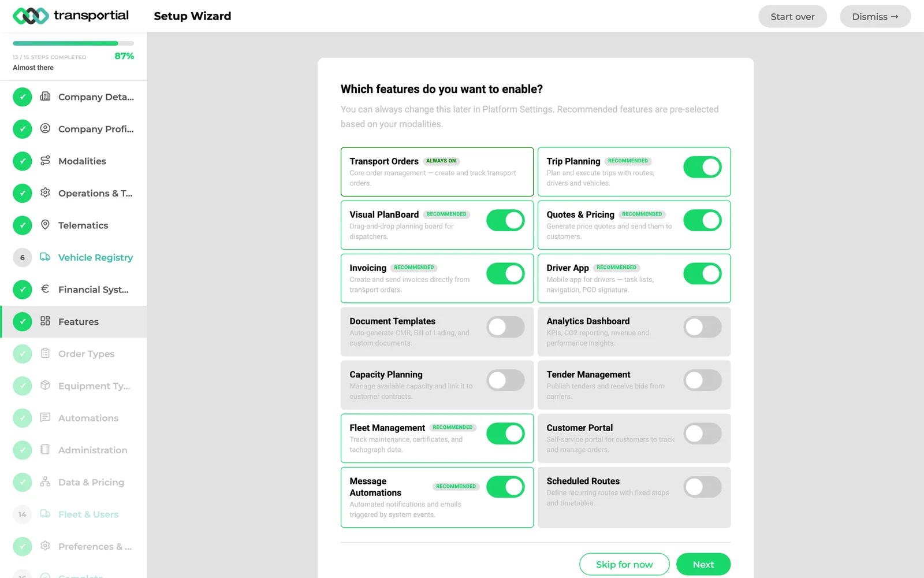
Task: Disable the Trip Planning toggle
Action: (702, 167)
